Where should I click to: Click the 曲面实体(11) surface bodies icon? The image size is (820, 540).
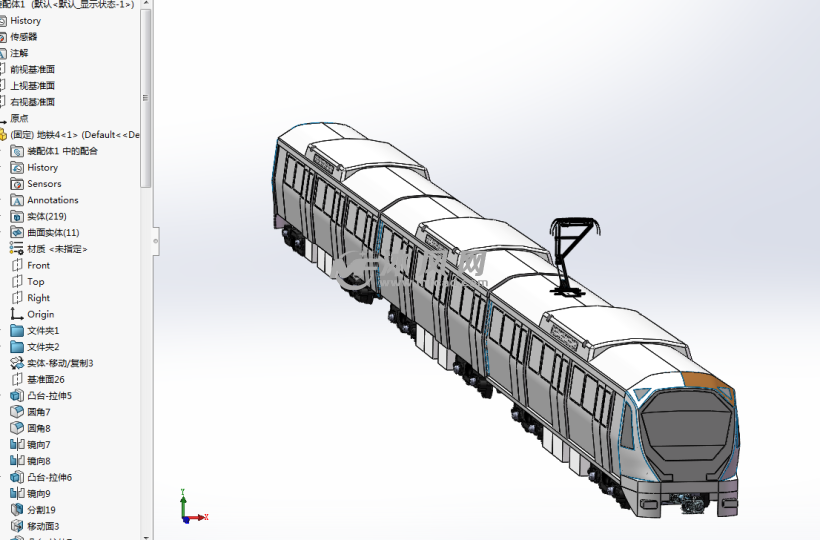pos(17,233)
